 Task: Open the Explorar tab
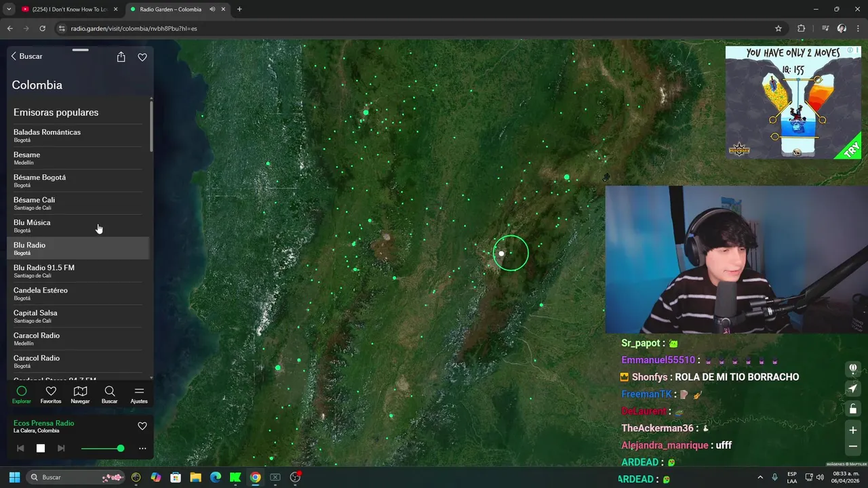(x=22, y=394)
